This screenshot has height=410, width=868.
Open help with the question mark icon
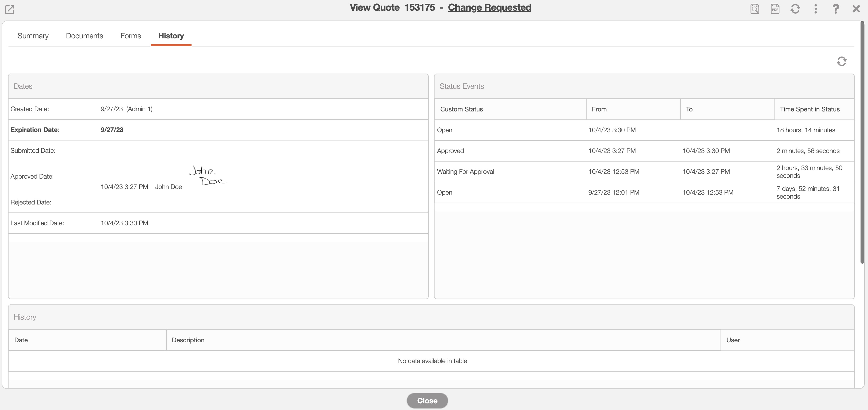click(836, 9)
